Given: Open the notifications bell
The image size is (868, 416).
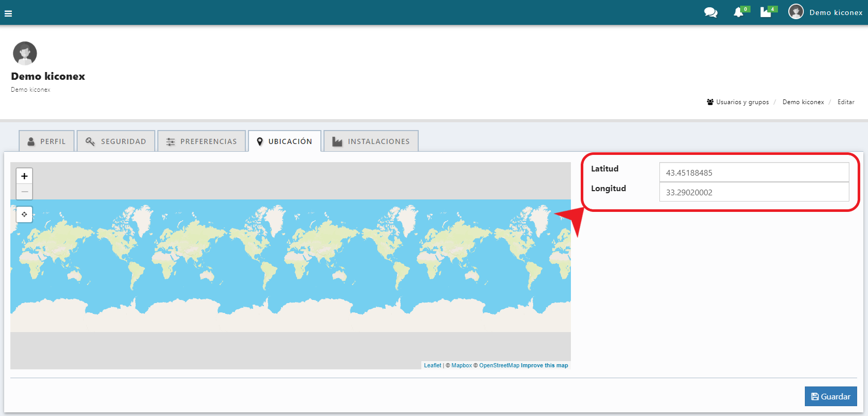Looking at the screenshot, I should (x=739, y=12).
